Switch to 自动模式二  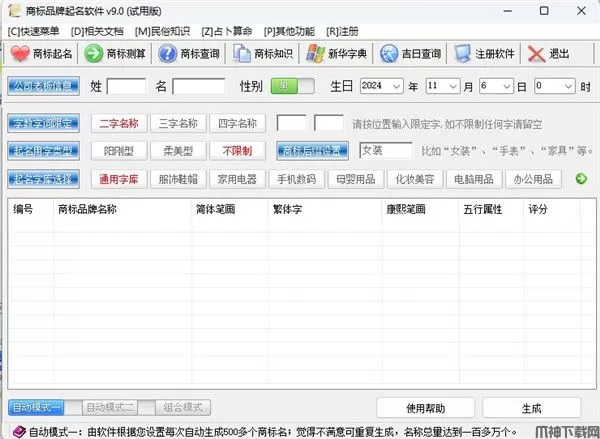coord(110,408)
